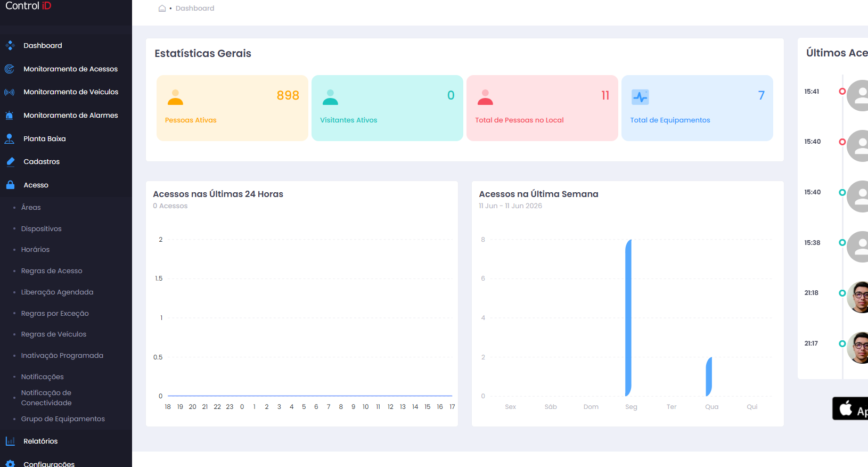Open Regras de Veículos submenu
The width and height of the screenshot is (868, 467).
54,334
